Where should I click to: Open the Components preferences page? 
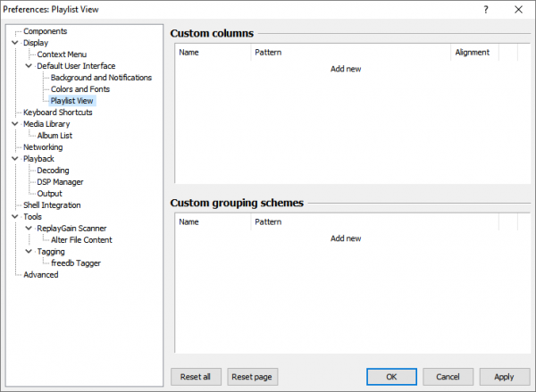click(x=45, y=31)
